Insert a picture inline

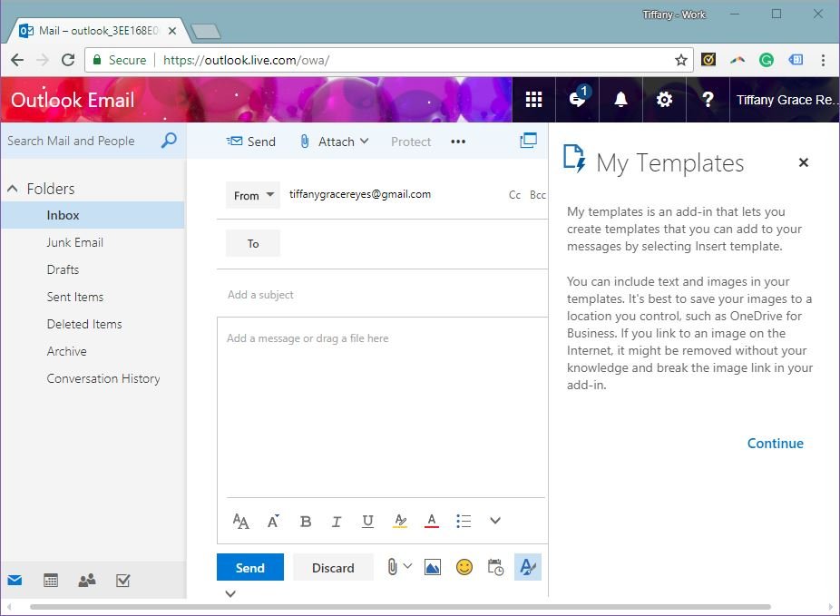click(432, 567)
